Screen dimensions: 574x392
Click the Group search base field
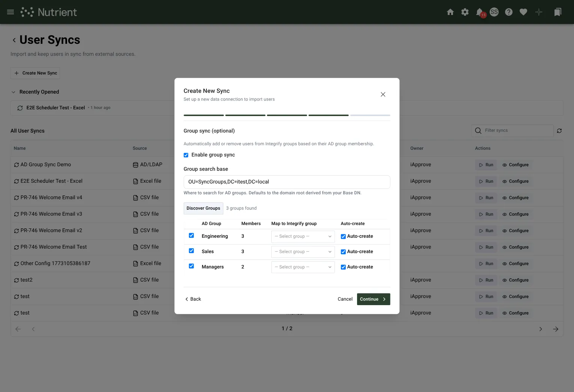coord(287,182)
